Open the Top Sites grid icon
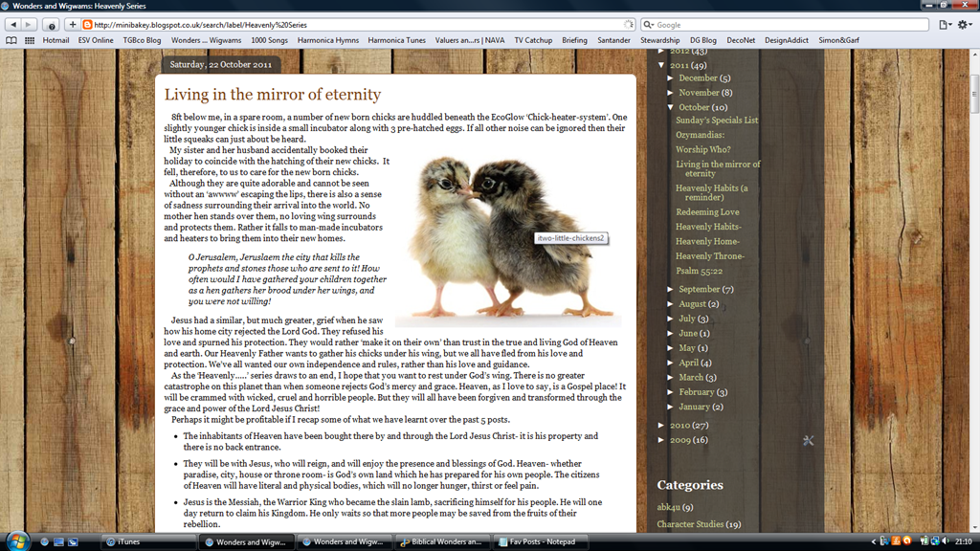Screen dimensions: 980x551 coord(30,40)
